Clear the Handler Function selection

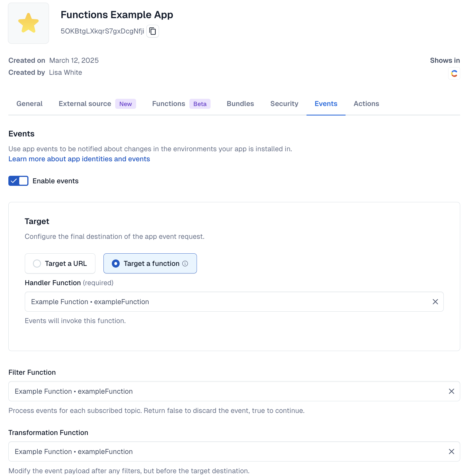pos(435,302)
